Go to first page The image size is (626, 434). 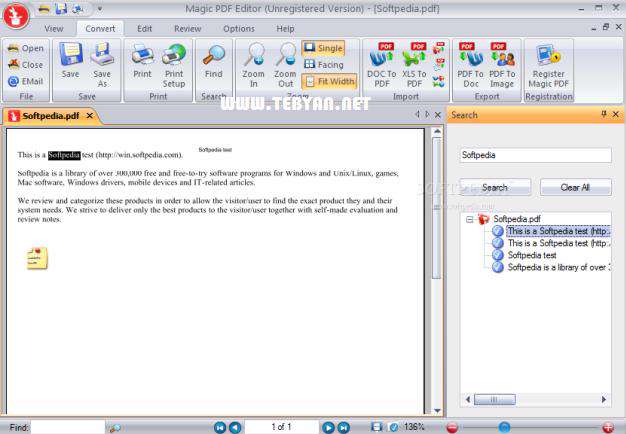click(220, 428)
